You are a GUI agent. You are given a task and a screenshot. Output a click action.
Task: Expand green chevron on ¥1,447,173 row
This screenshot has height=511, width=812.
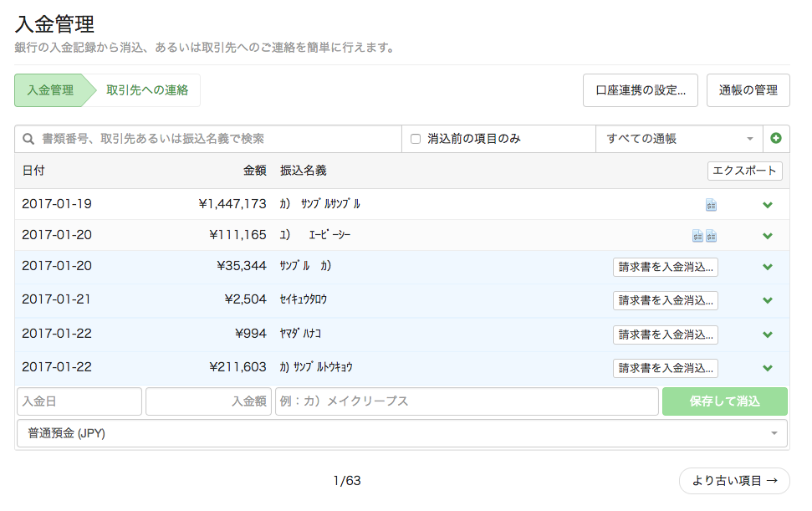[768, 205]
